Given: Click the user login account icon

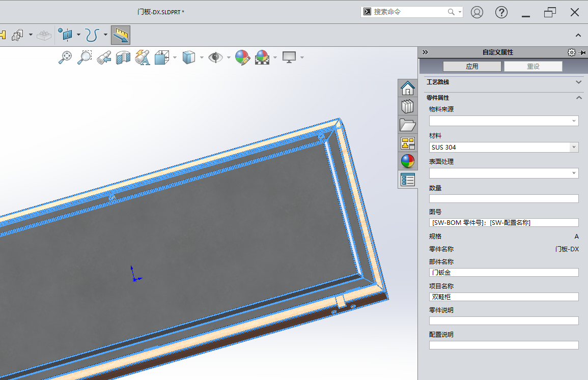Looking at the screenshot, I should (x=477, y=12).
